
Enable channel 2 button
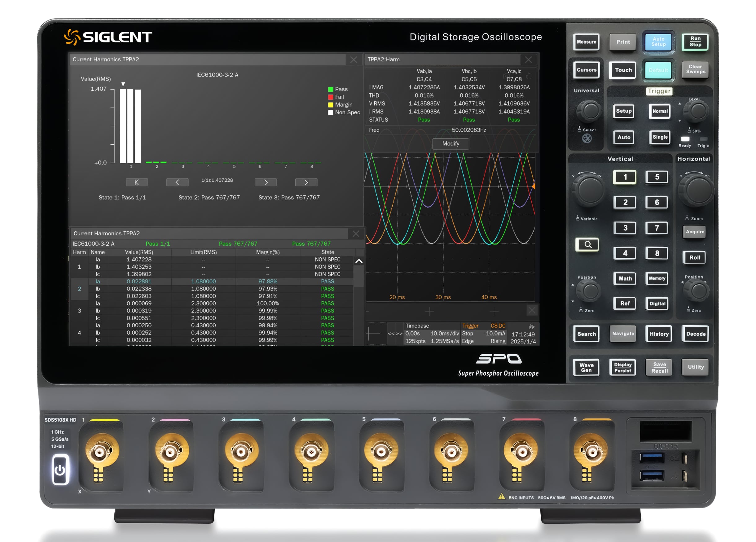[624, 203]
